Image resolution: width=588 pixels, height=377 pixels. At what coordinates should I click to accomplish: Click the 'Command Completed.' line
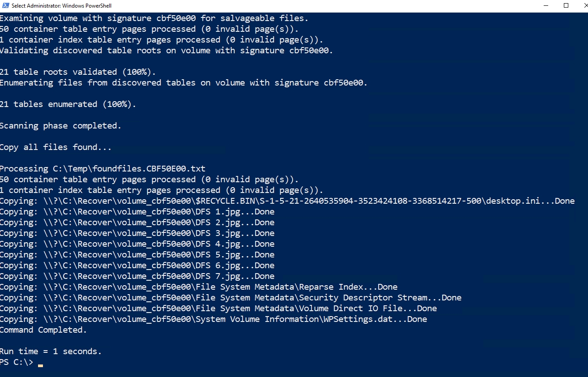click(43, 330)
